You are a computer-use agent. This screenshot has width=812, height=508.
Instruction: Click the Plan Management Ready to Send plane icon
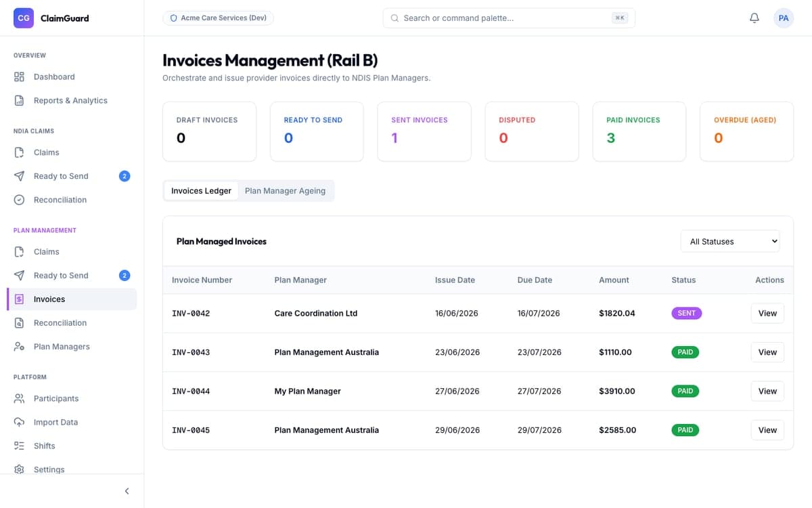coord(20,276)
